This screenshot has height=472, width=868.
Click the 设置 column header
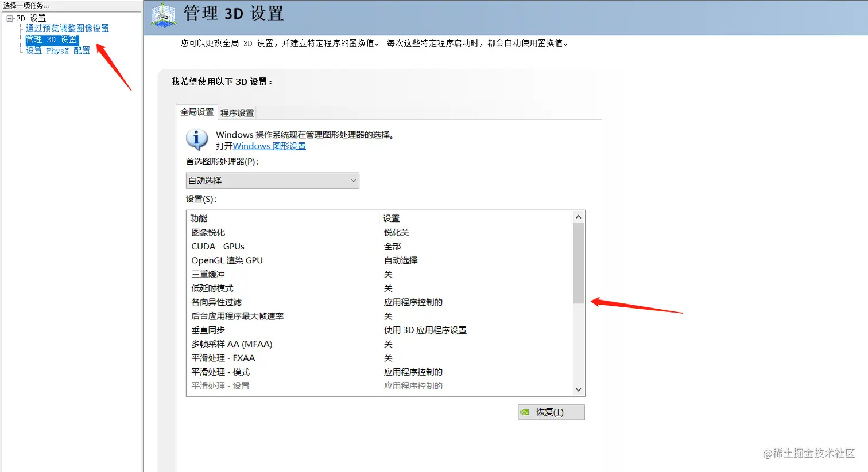(x=476, y=219)
